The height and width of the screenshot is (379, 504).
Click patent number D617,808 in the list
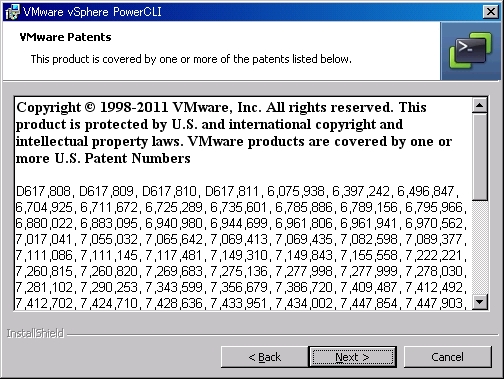point(43,191)
